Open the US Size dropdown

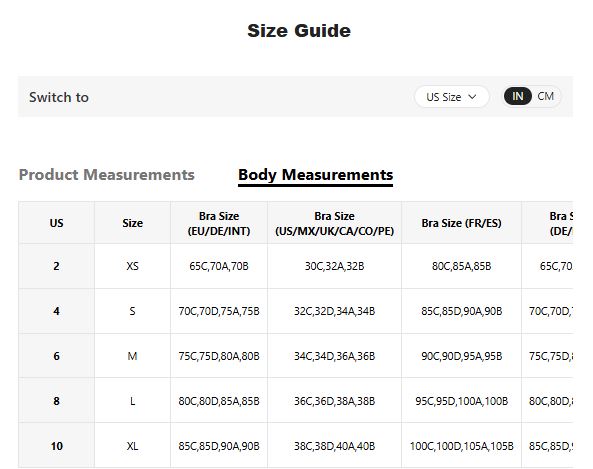click(452, 97)
